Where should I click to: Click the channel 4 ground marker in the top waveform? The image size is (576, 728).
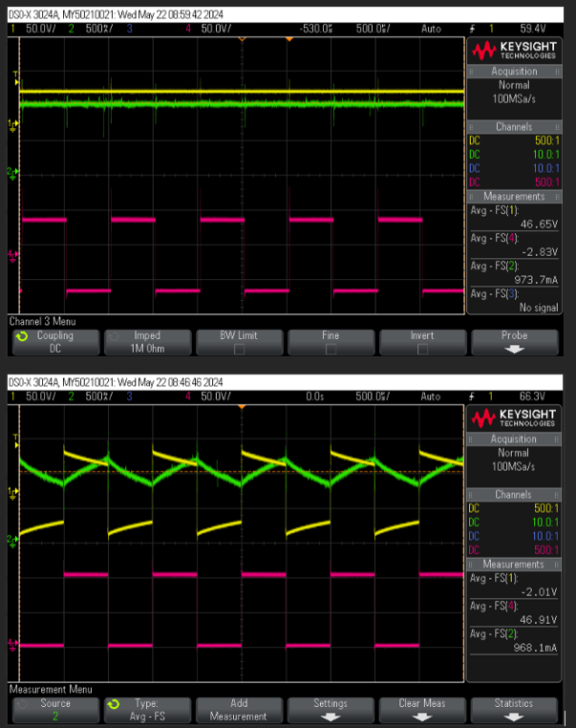[x=12, y=255]
